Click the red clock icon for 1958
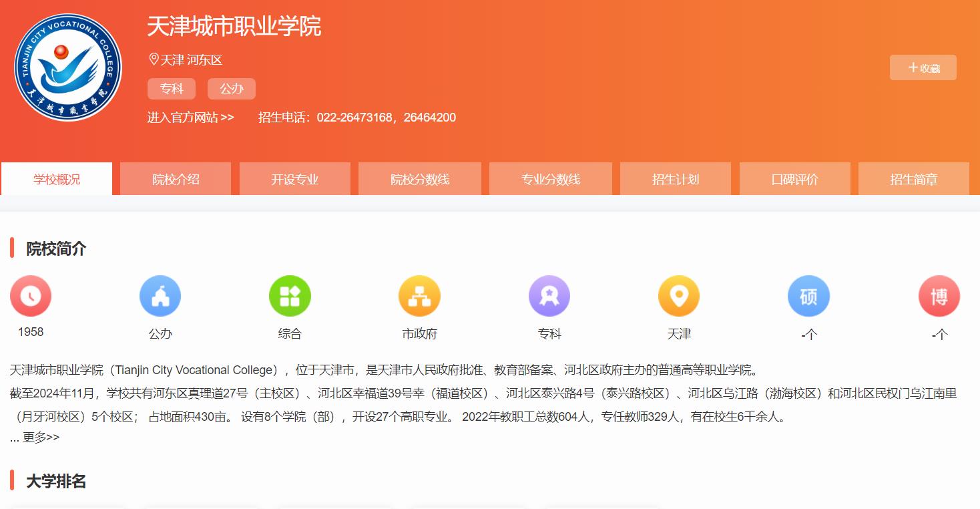980x509 pixels. point(31,296)
